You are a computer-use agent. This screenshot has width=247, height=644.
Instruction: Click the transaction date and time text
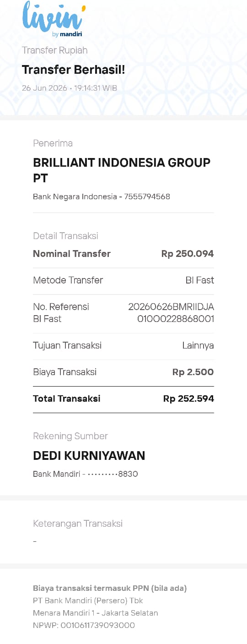tap(70, 88)
